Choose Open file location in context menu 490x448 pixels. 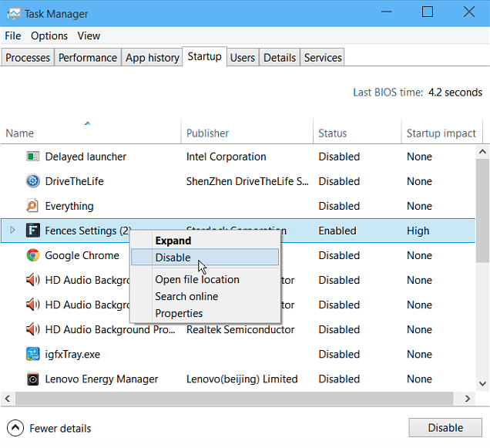[x=205, y=279]
